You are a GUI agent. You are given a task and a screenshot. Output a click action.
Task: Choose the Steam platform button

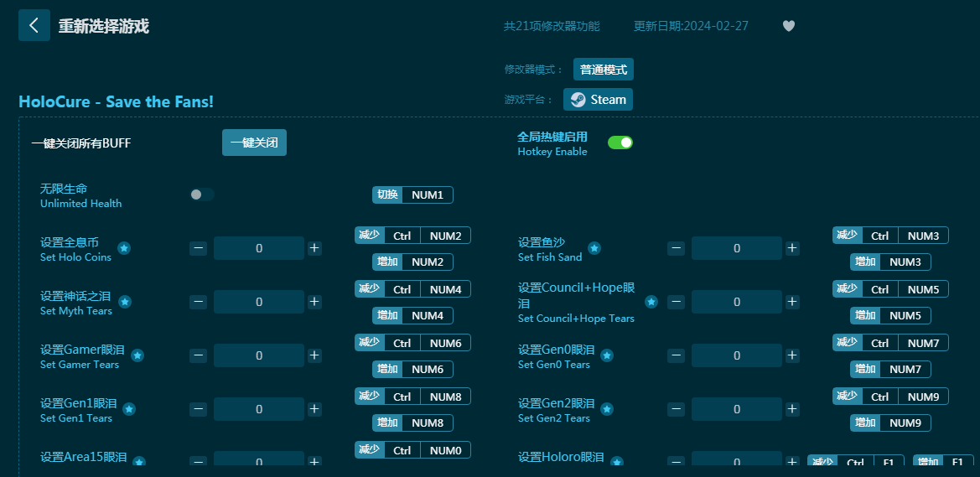[x=598, y=100]
